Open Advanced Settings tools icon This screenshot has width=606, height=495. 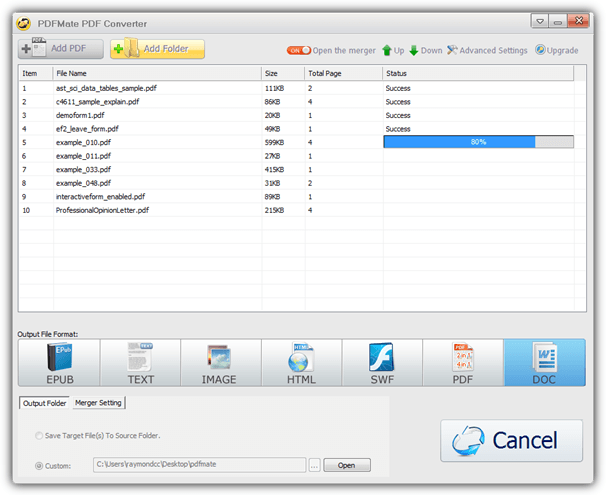pyautogui.click(x=452, y=50)
